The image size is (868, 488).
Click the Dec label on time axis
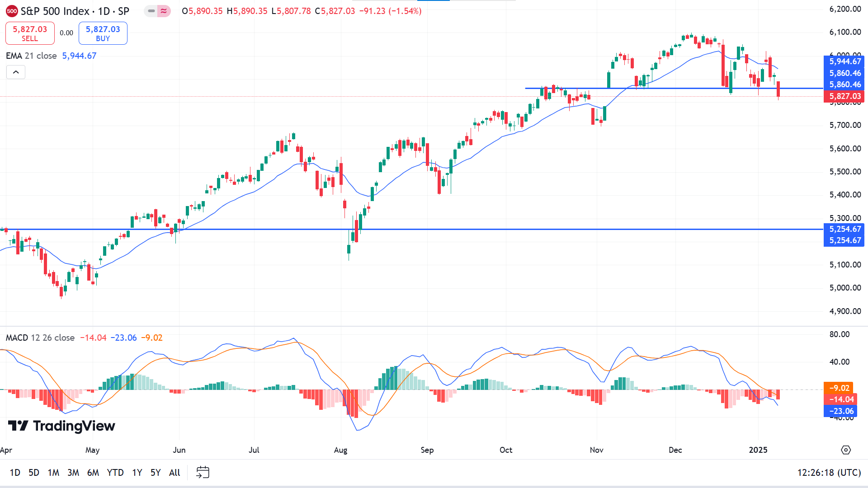point(675,450)
